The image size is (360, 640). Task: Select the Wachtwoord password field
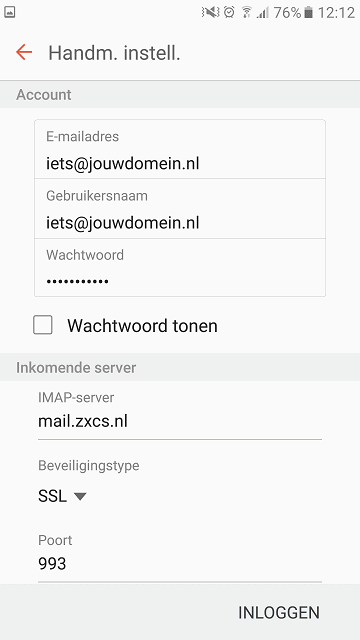point(180,267)
